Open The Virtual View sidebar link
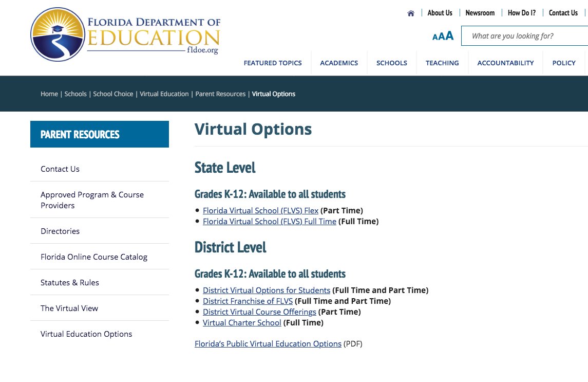 (x=69, y=308)
